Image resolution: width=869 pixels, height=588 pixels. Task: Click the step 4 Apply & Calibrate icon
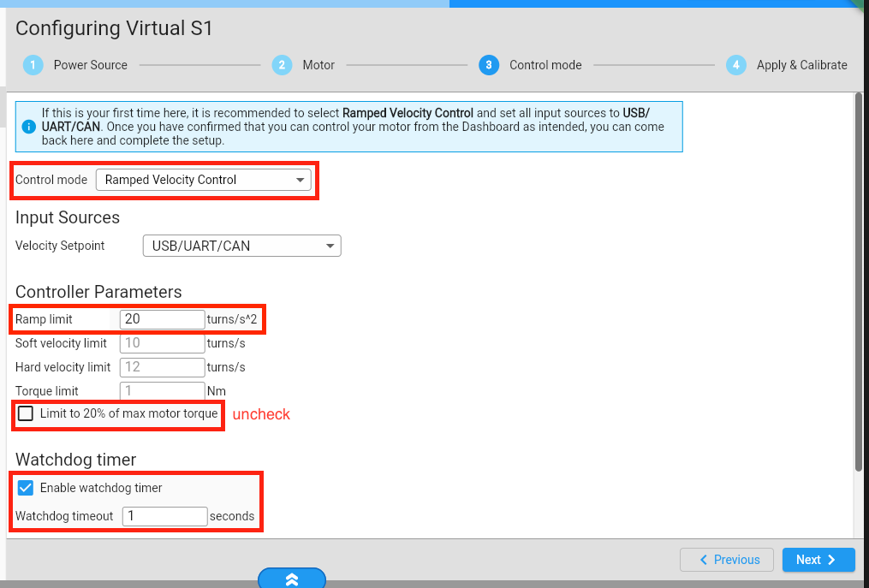pyautogui.click(x=735, y=65)
